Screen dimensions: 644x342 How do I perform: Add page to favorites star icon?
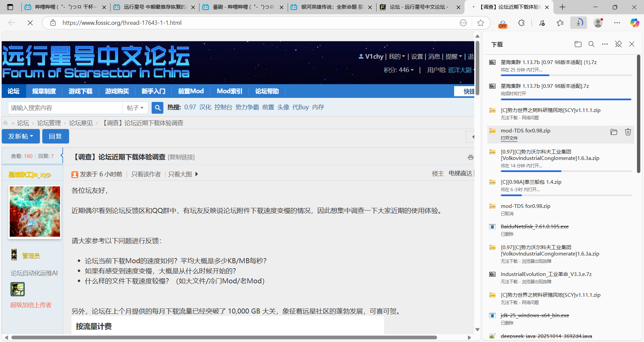(481, 23)
